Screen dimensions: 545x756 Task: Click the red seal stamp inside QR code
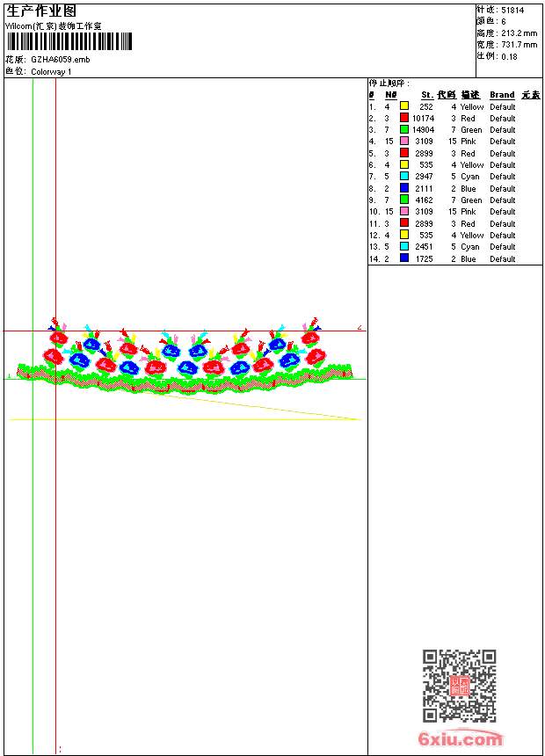[x=460, y=686]
